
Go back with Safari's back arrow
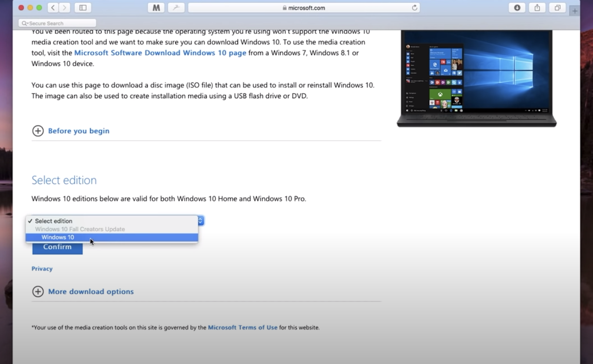[x=53, y=7]
